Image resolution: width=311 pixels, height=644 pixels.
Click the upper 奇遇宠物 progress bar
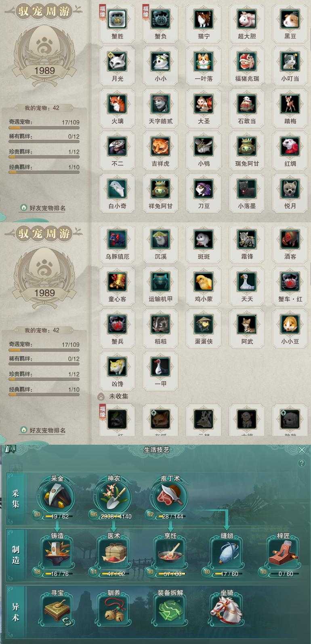(x=44, y=128)
